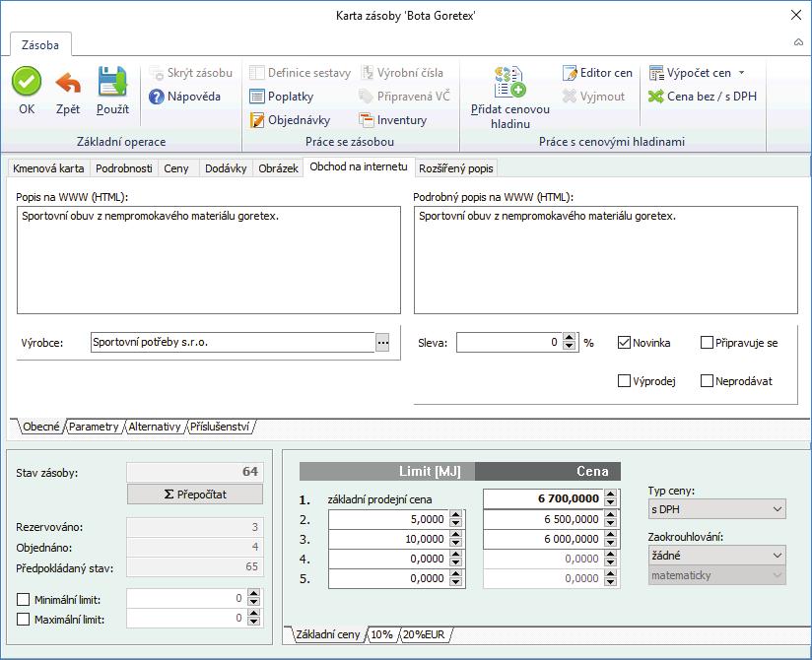Image resolution: width=812 pixels, height=660 pixels.
Task: Open Nápověda help
Action: (184, 97)
